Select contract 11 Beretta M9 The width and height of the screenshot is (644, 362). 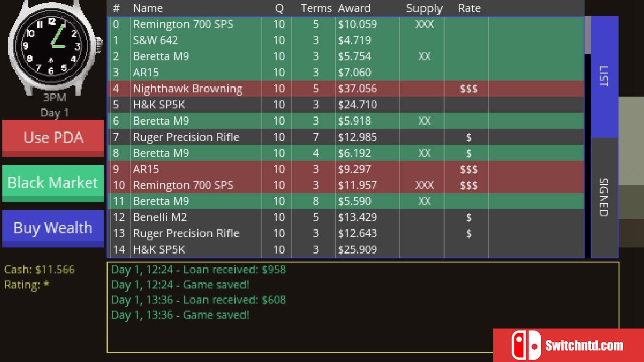[347, 201]
